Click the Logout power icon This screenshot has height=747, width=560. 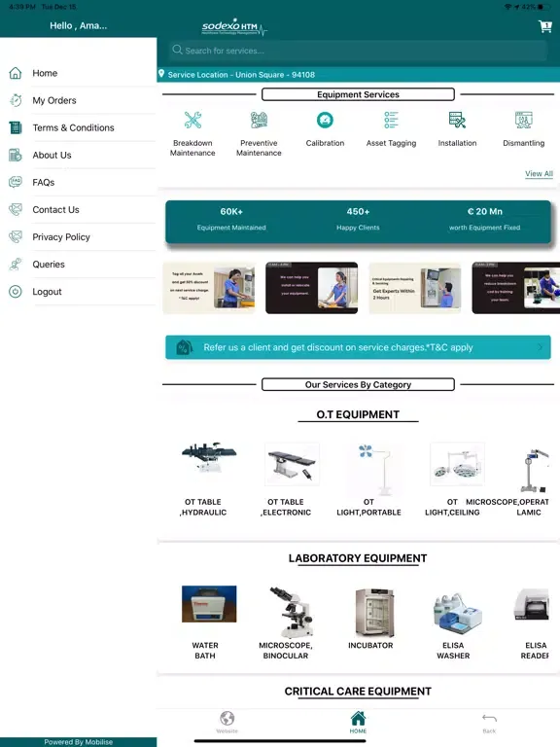(x=16, y=292)
